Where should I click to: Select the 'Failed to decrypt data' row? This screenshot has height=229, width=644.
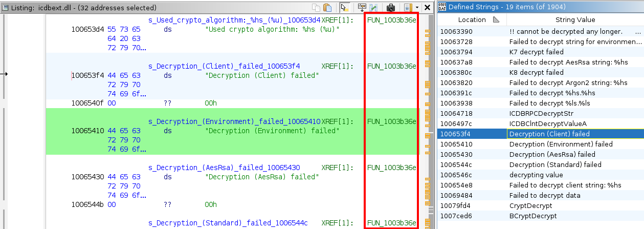pyautogui.click(x=540, y=195)
